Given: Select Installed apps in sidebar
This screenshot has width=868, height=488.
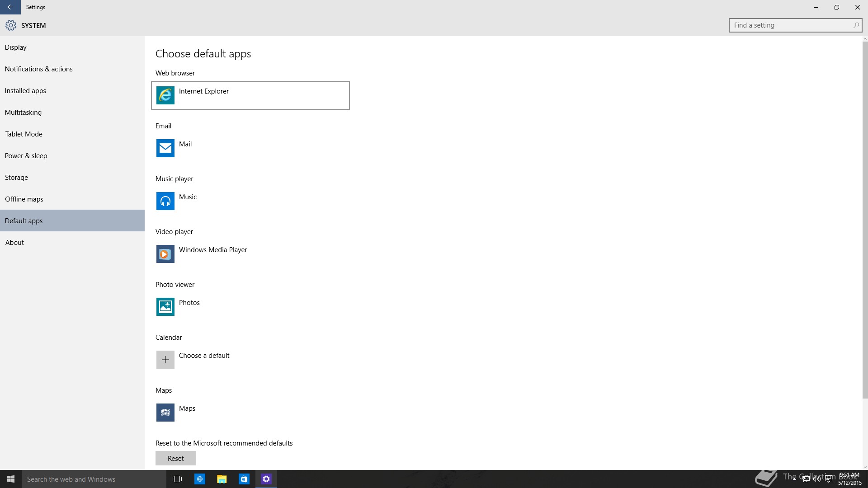Looking at the screenshot, I should coord(72,91).
